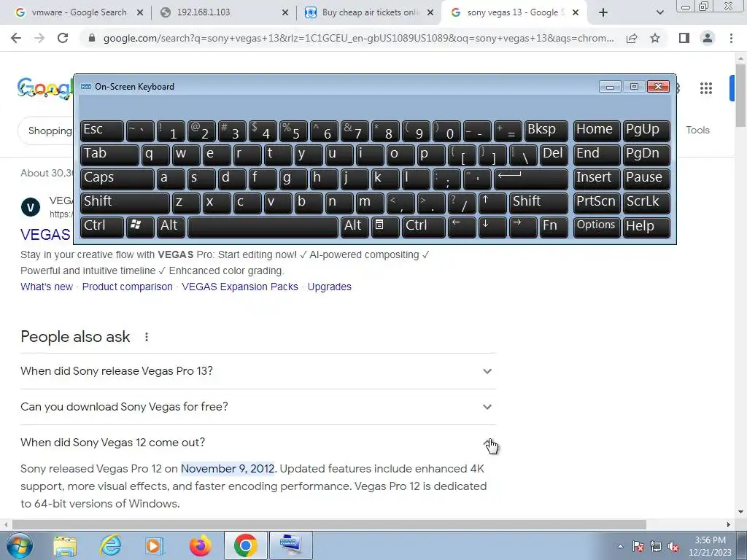Close the 192.168.1.103 tab
The width and height of the screenshot is (747, 560).
[285, 12]
